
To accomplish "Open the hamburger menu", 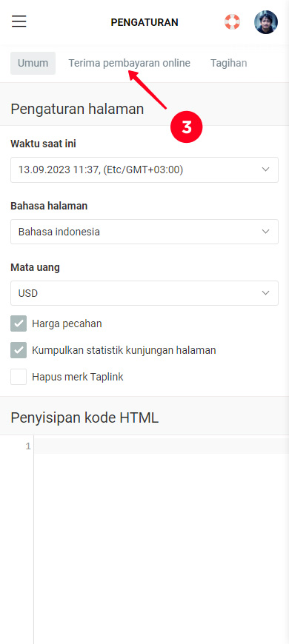I will click(19, 21).
